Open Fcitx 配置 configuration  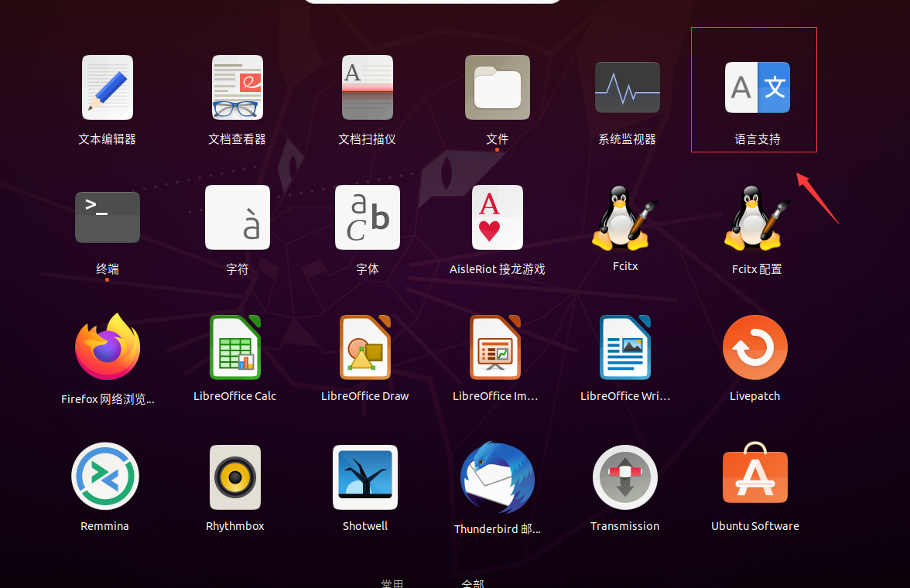(757, 217)
